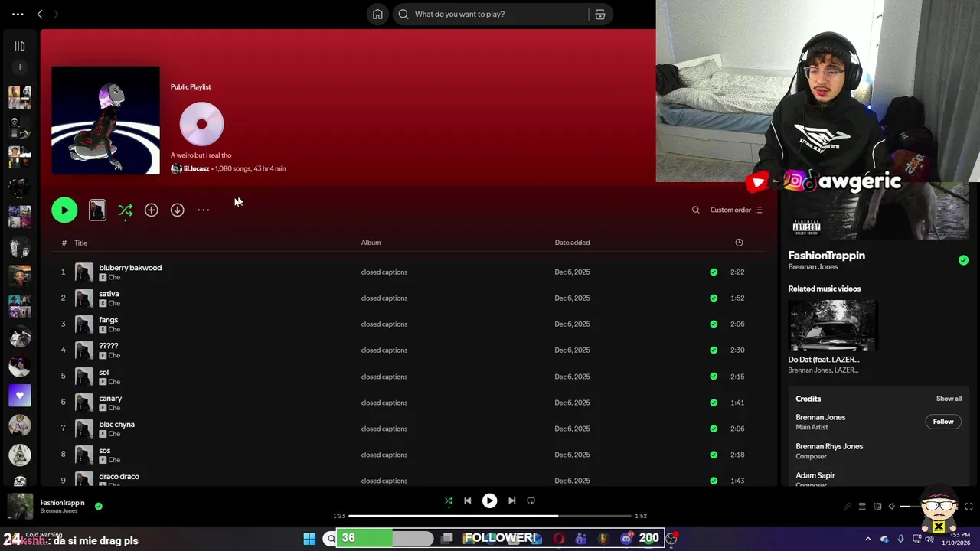Add playlist to Your Library

tap(152, 210)
